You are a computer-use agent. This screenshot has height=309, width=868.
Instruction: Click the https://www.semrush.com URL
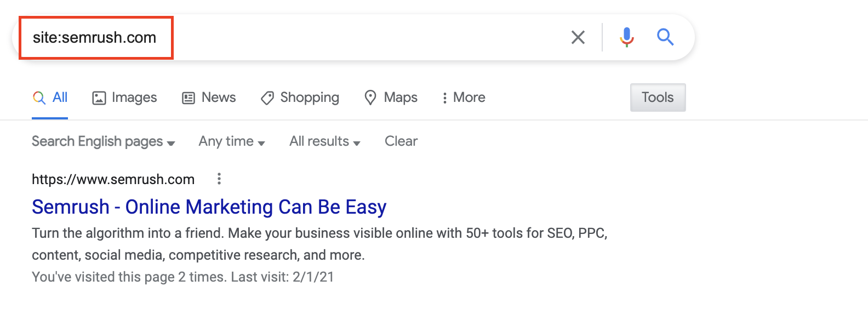pyautogui.click(x=113, y=179)
